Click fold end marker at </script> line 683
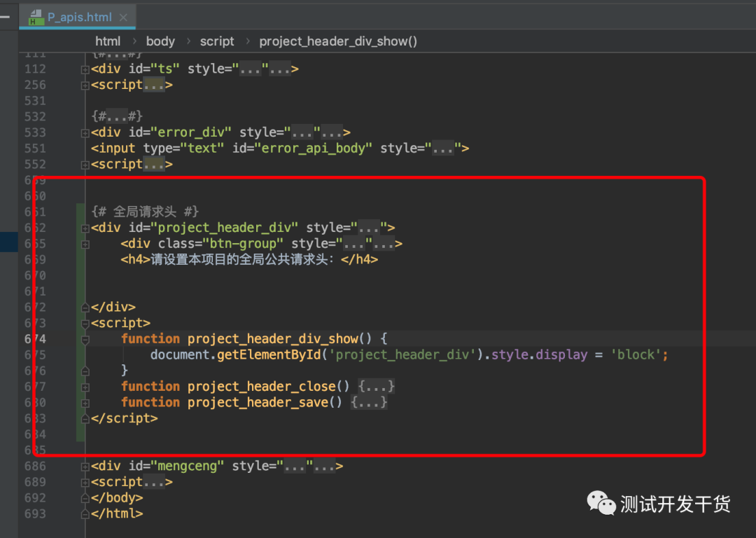 85,419
